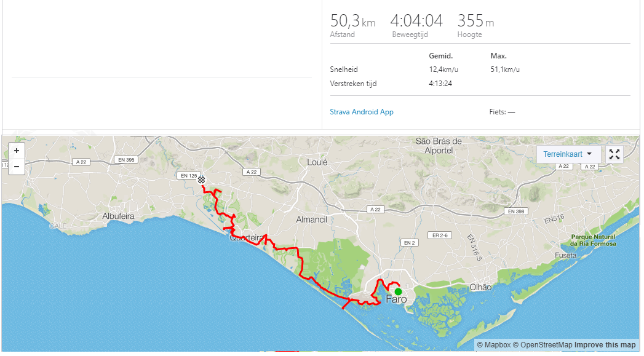Zoom in the map with plus button
Screen dimensions: 644x356
coord(17,151)
